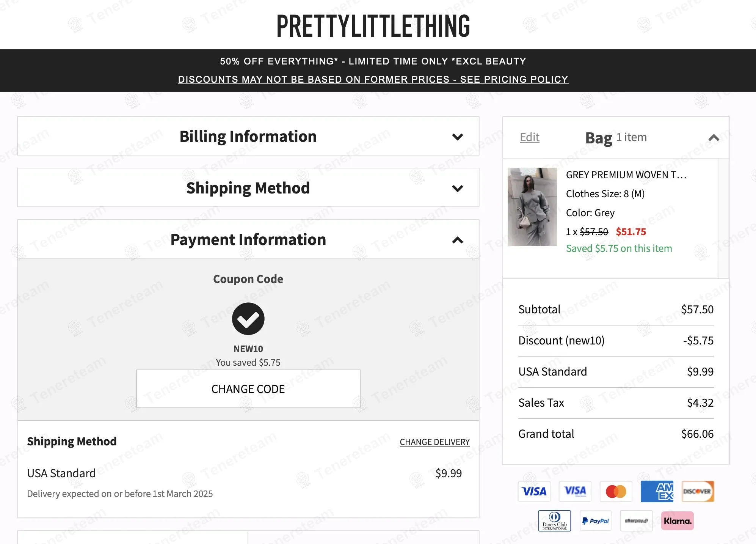Click the coupon applied checkmark icon
Image resolution: width=756 pixels, height=544 pixels.
tap(248, 319)
